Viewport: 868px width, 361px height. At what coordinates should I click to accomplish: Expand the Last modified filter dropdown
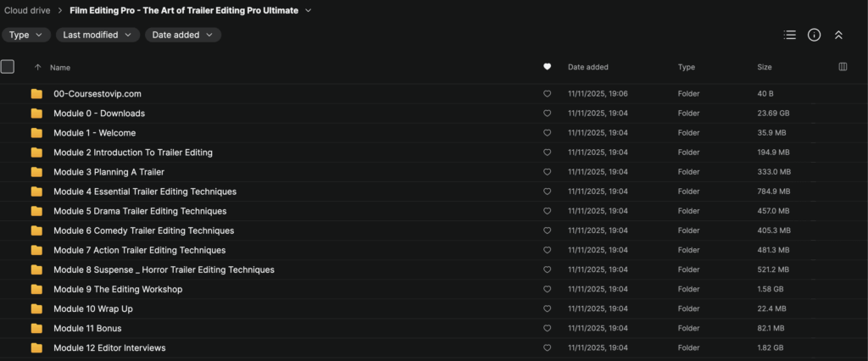point(97,35)
